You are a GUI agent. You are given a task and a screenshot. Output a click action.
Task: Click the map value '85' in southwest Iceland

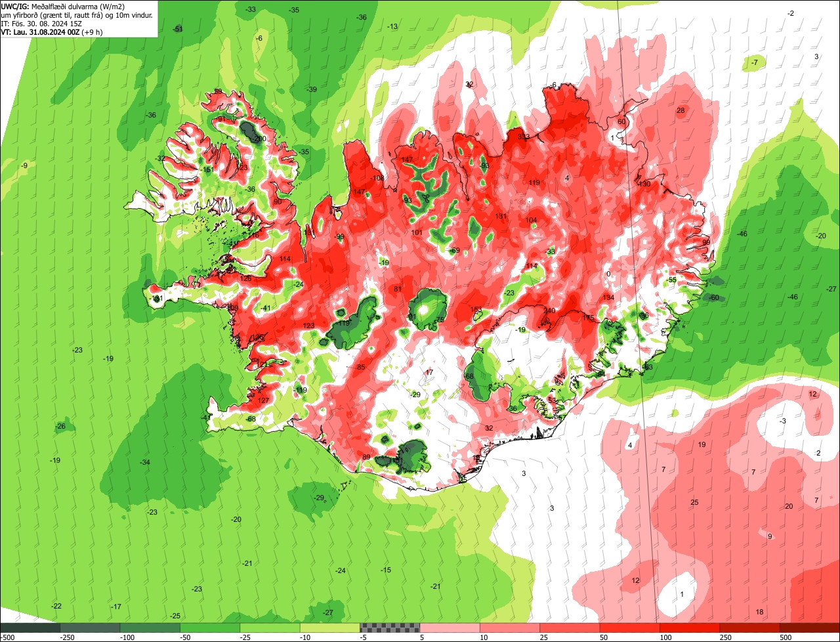click(360, 367)
